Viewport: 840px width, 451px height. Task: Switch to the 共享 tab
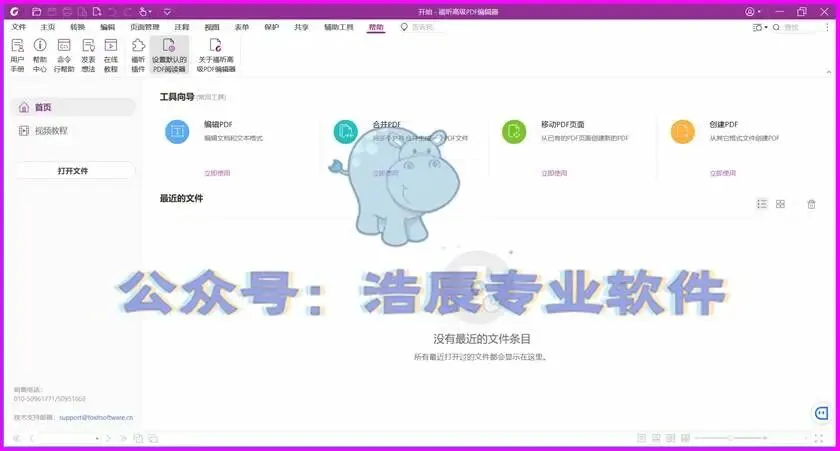[x=302, y=27]
